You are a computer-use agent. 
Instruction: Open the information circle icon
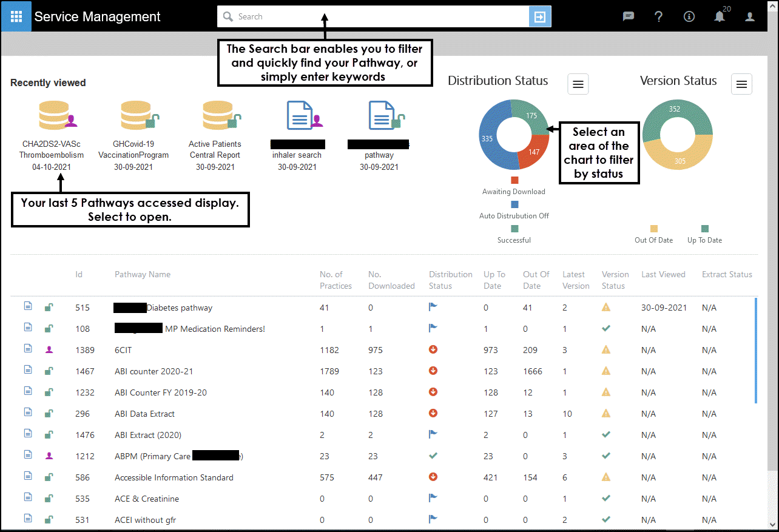click(689, 17)
